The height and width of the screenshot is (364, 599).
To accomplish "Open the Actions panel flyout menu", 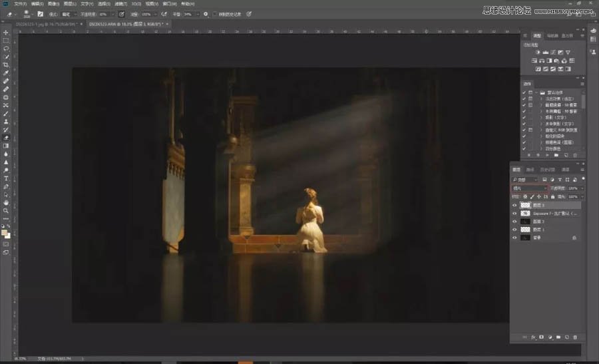I will click(x=582, y=84).
